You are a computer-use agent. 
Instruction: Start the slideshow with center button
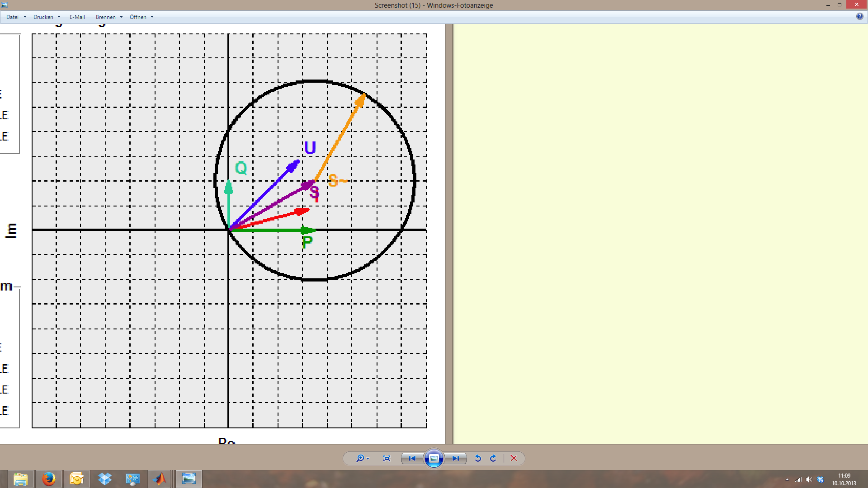click(x=434, y=458)
